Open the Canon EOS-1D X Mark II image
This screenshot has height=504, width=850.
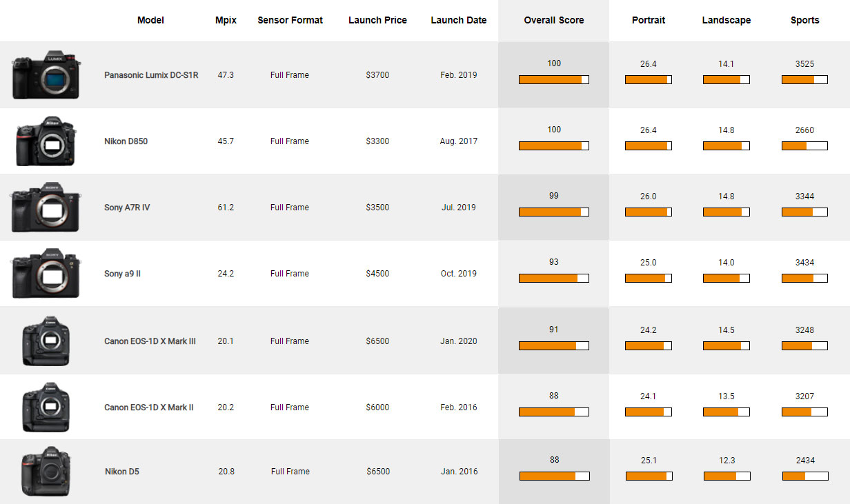point(46,407)
